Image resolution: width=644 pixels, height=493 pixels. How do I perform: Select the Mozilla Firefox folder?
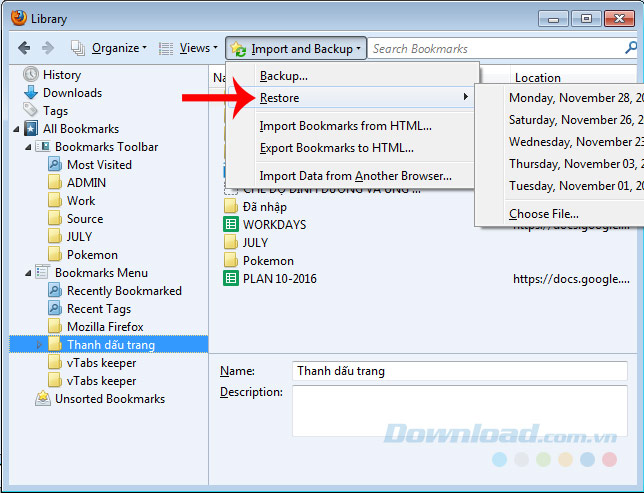pyautogui.click(x=105, y=327)
